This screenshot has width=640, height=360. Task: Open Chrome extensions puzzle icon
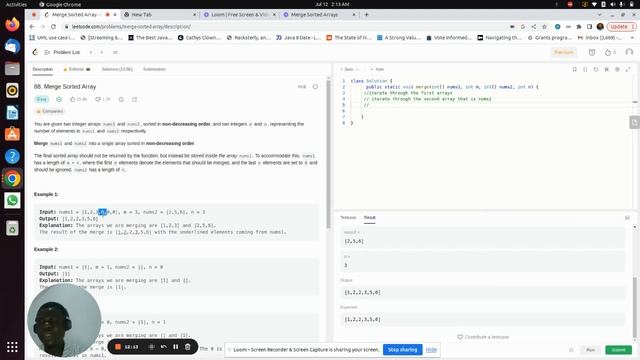pyautogui.click(x=579, y=27)
